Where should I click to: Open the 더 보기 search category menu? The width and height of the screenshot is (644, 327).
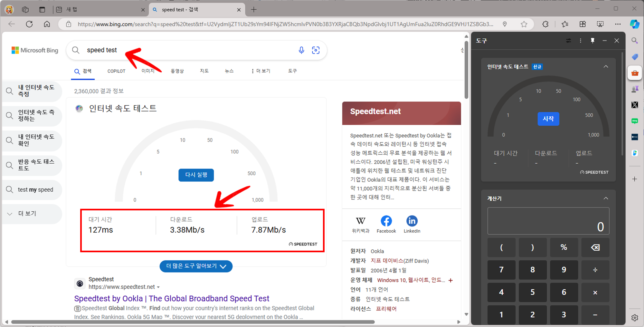260,71
